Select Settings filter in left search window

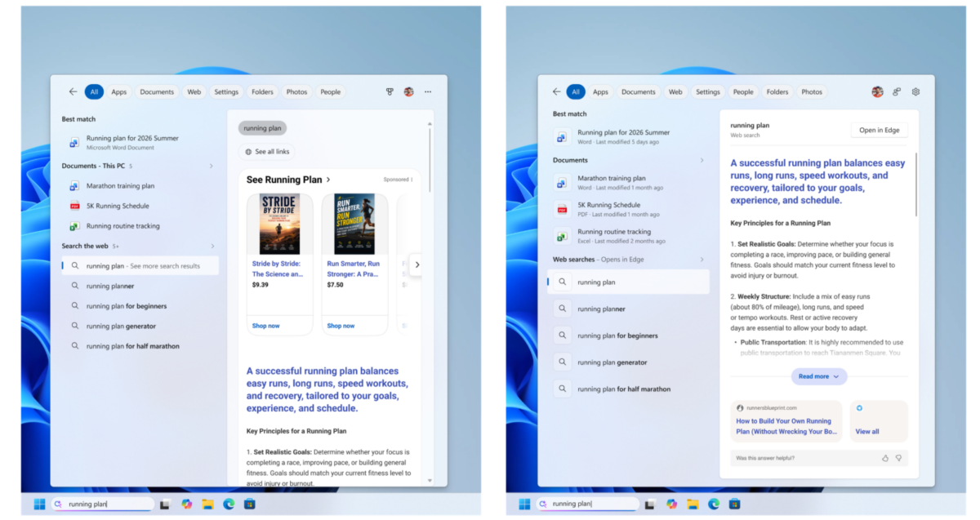coord(226,92)
